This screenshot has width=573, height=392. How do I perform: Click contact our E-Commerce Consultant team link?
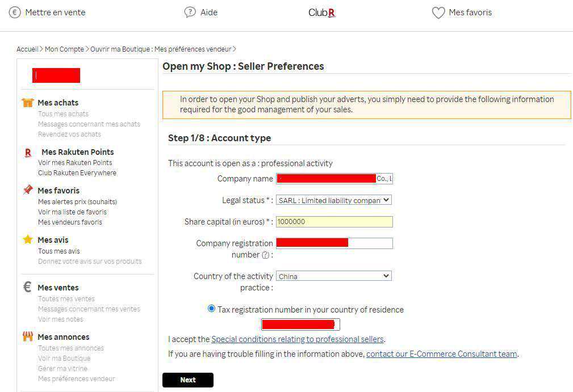point(441,354)
